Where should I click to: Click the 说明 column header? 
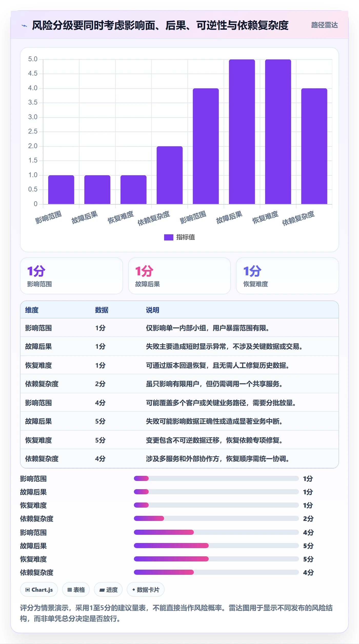tap(153, 310)
